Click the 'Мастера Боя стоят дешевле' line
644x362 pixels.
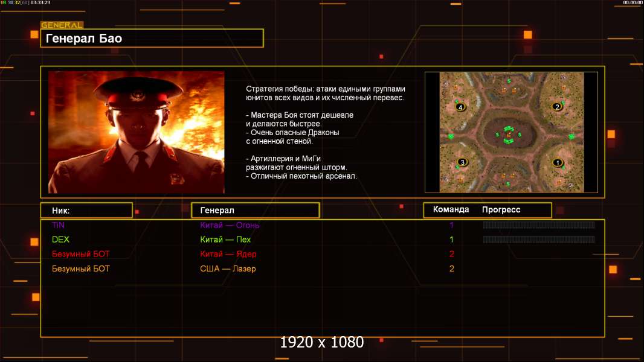[x=300, y=115]
